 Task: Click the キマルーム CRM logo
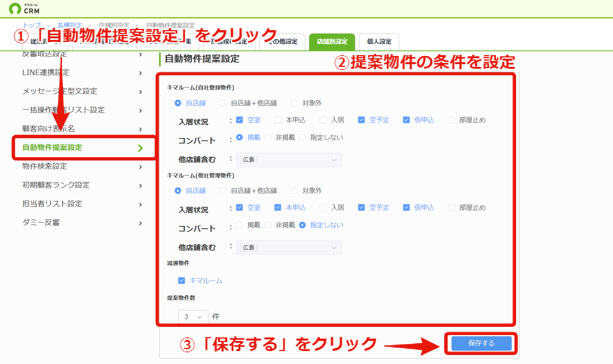coord(24,8)
